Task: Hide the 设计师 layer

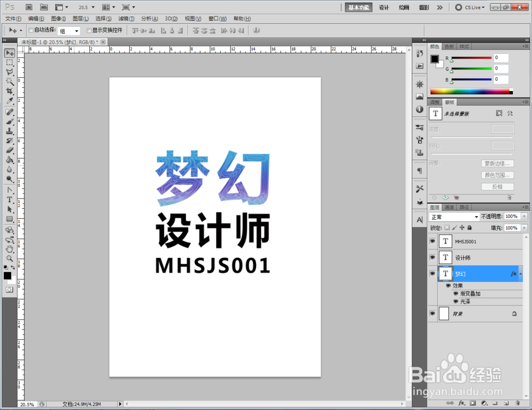Action: (x=432, y=258)
